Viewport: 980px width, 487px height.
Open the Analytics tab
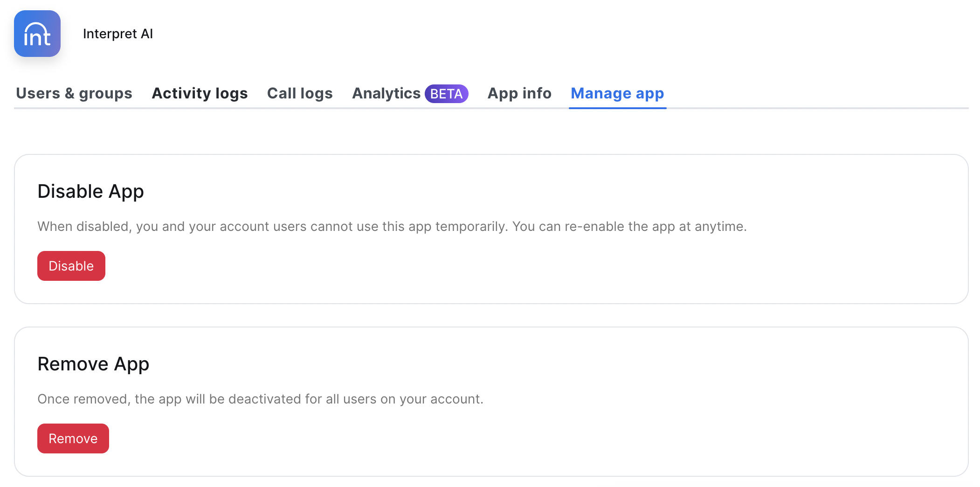point(386,93)
